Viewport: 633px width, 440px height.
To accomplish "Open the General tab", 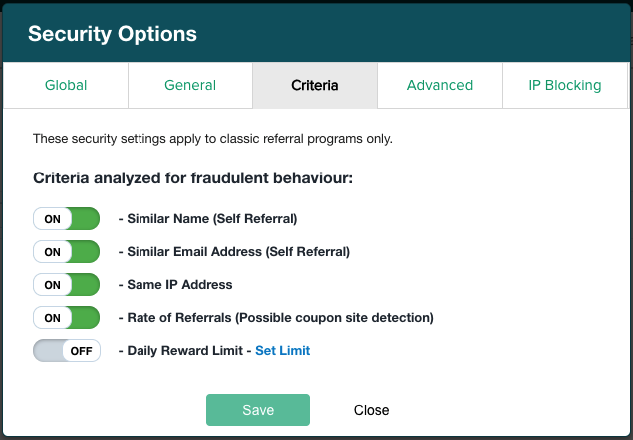I will click(x=190, y=85).
